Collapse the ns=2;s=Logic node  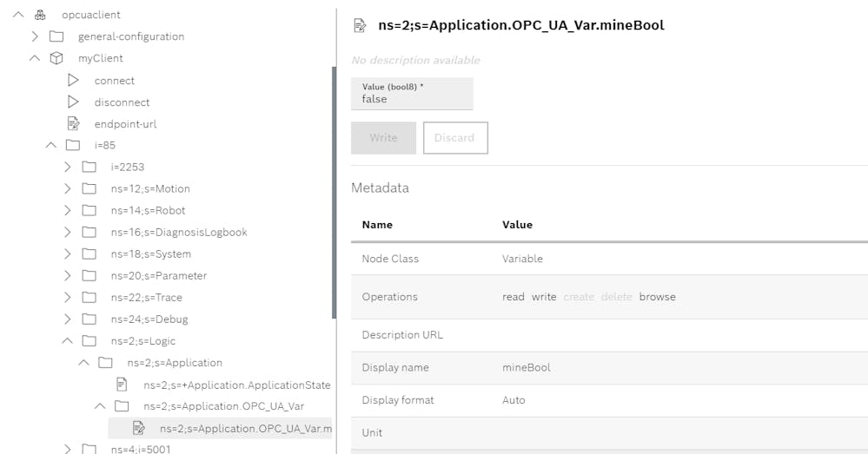[x=68, y=340]
